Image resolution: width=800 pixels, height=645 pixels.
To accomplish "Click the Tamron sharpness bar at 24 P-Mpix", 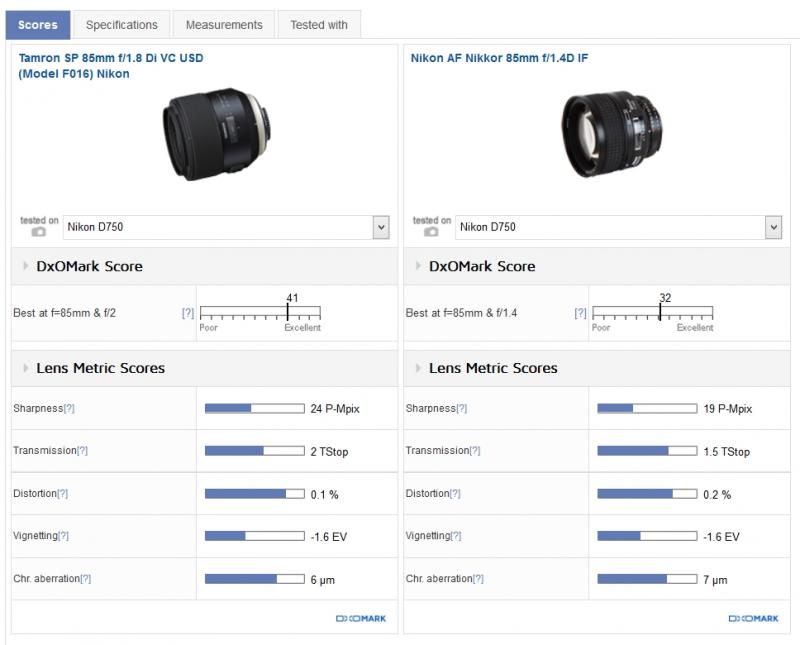I will point(255,408).
